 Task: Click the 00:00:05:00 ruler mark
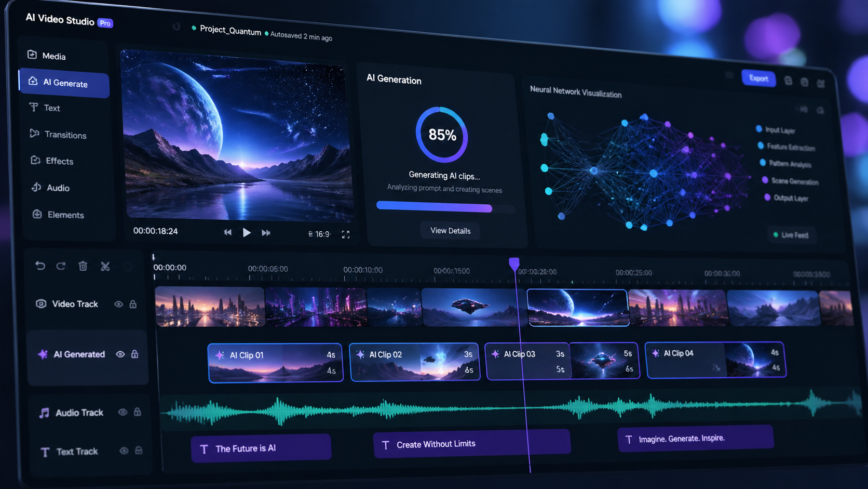268,269
